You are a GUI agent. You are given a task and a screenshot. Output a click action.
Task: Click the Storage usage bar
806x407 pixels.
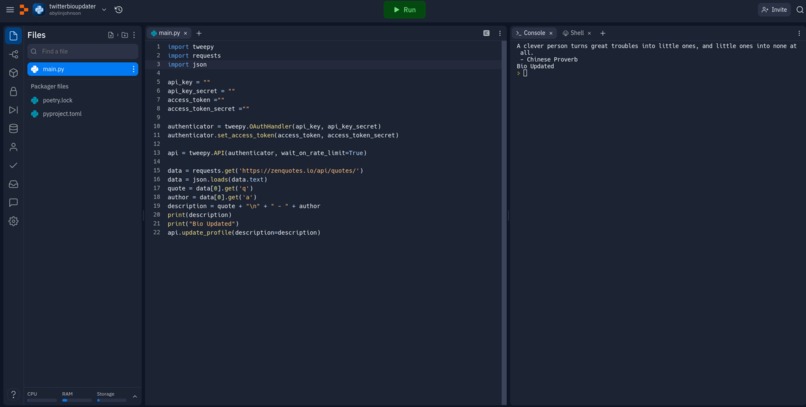pyautogui.click(x=111, y=400)
